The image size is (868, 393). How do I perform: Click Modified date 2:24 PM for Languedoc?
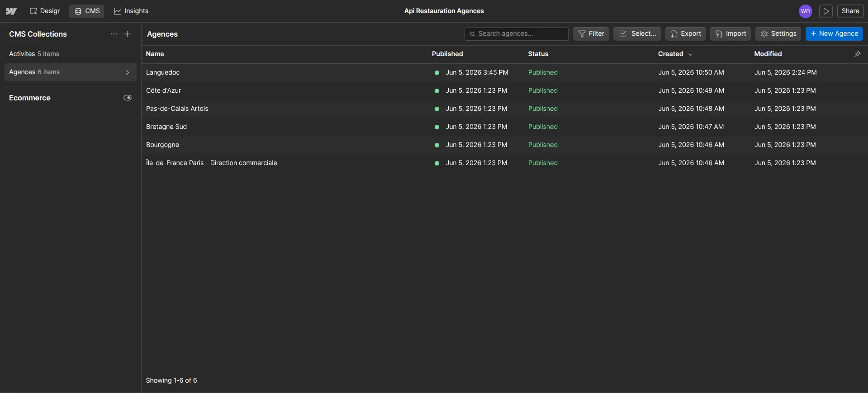(x=785, y=72)
